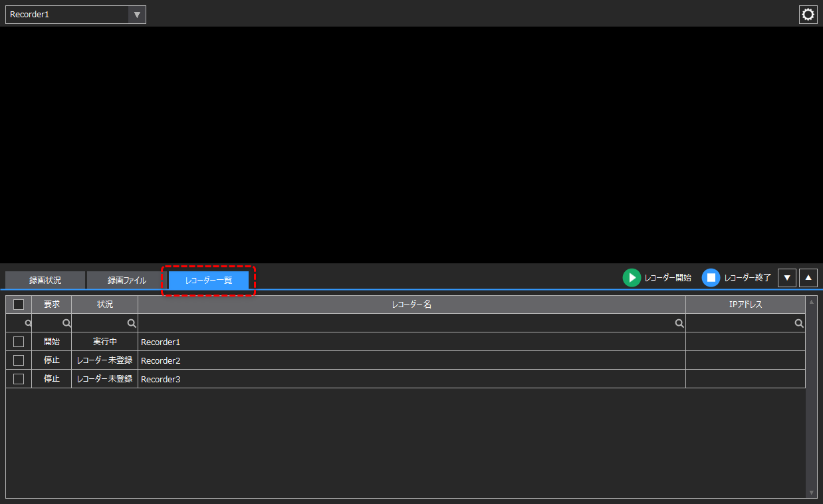Click the search icon in the first filter column
823x504 pixels.
pyautogui.click(x=27, y=322)
